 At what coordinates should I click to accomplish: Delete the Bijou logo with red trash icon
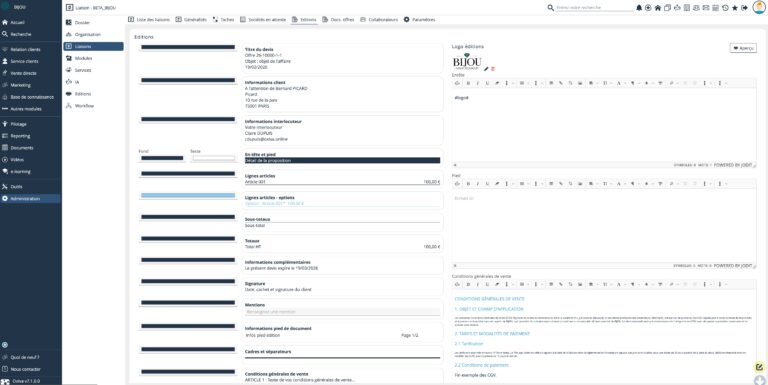pyautogui.click(x=493, y=69)
